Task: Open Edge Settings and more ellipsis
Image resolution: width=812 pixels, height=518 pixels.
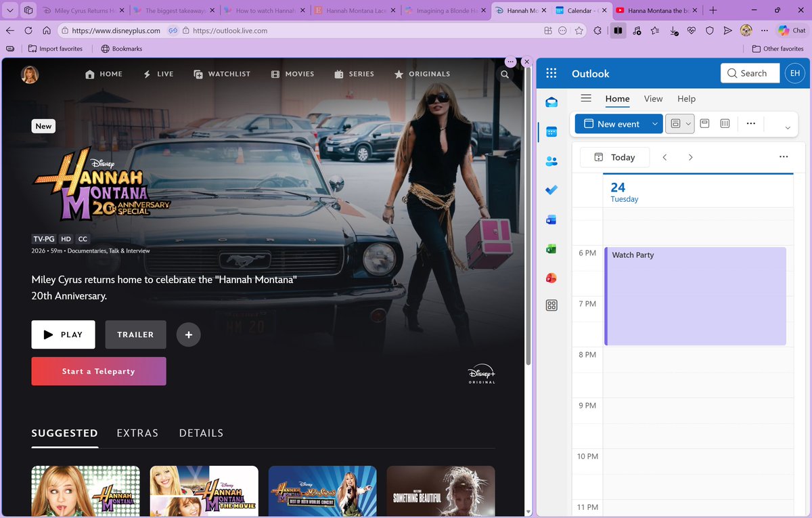Action: [764, 30]
